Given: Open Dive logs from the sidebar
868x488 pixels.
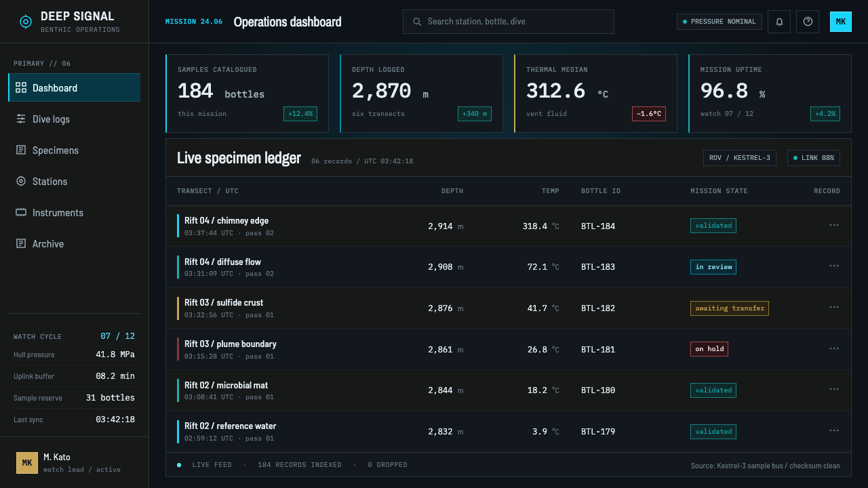Looking at the screenshot, I should point(75,119).
